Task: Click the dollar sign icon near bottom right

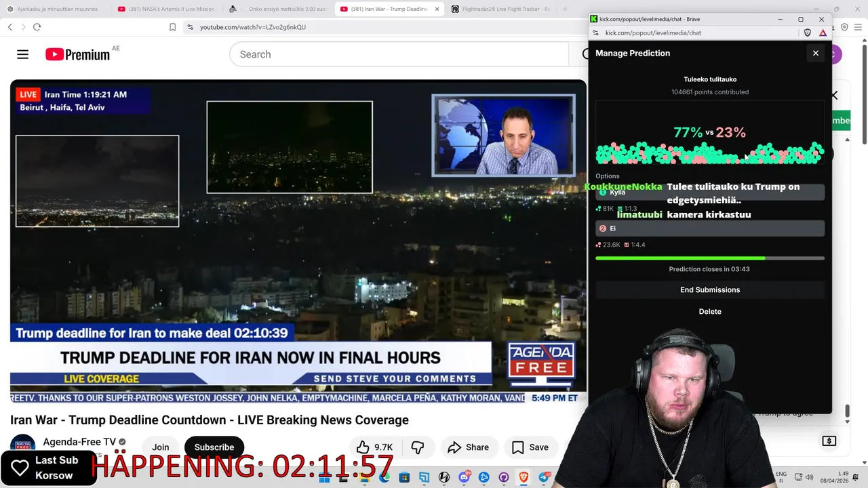Action: pyautogui.click(x=829, y=441)
